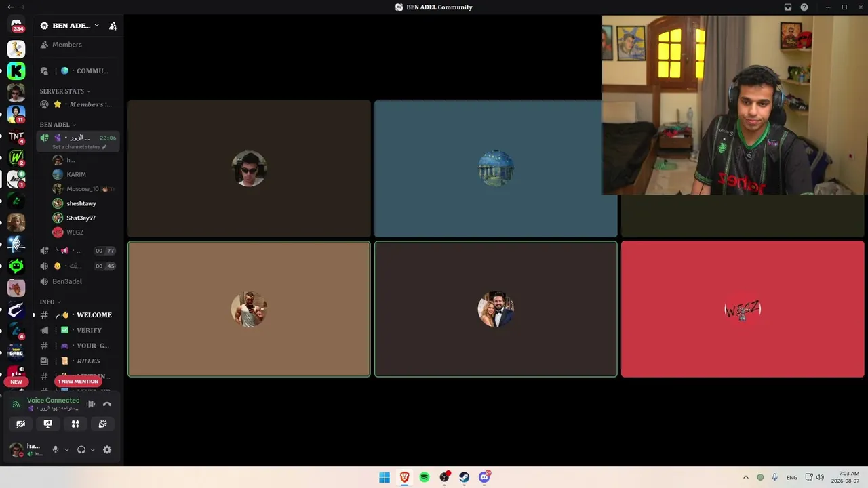Open the TNT server in the sidebar
The image size is (868, 488).
16,136
